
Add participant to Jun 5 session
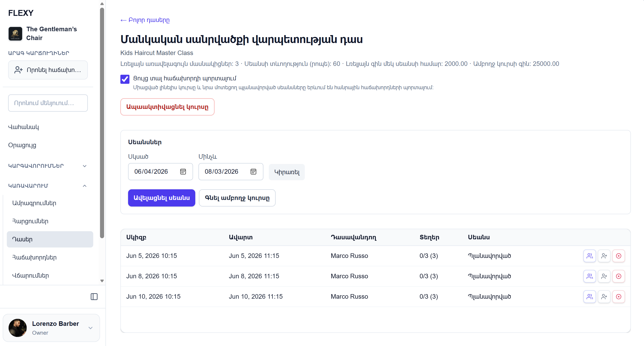[x=604, y=256]
